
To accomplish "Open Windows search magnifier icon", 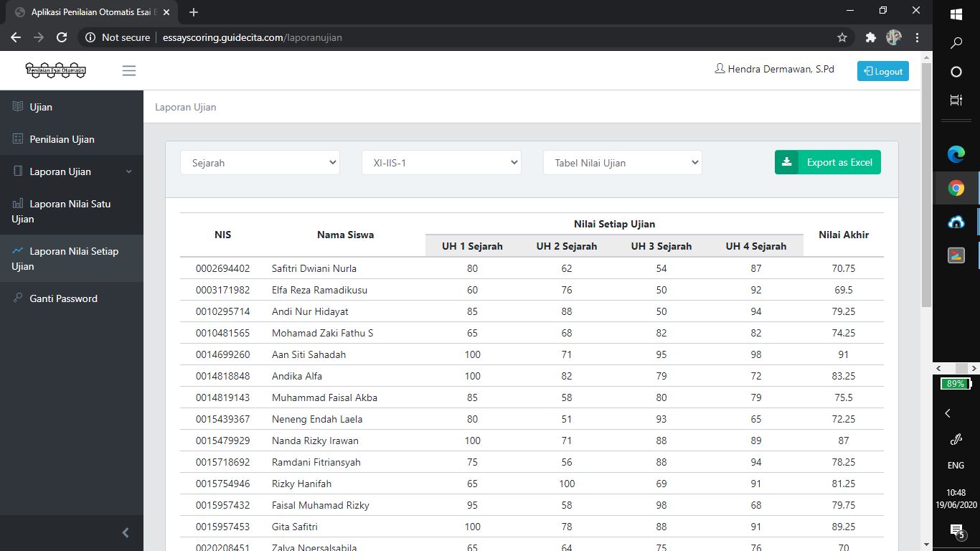I will pos(956,43).
